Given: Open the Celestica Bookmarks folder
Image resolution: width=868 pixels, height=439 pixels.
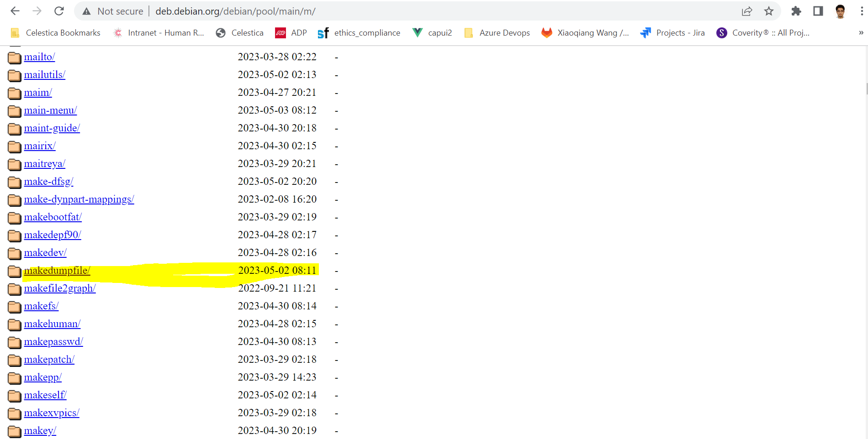Looking at the screenshot, I should tap(55, 32).
